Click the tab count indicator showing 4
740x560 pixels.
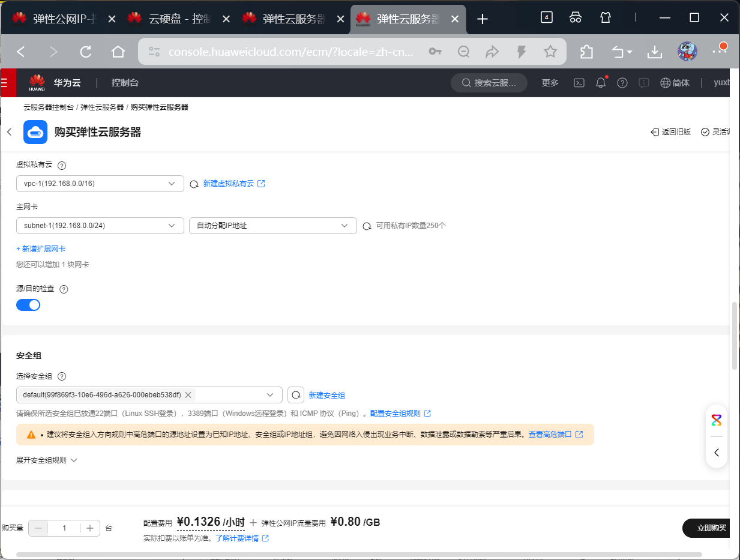click(x=546, y=17)
